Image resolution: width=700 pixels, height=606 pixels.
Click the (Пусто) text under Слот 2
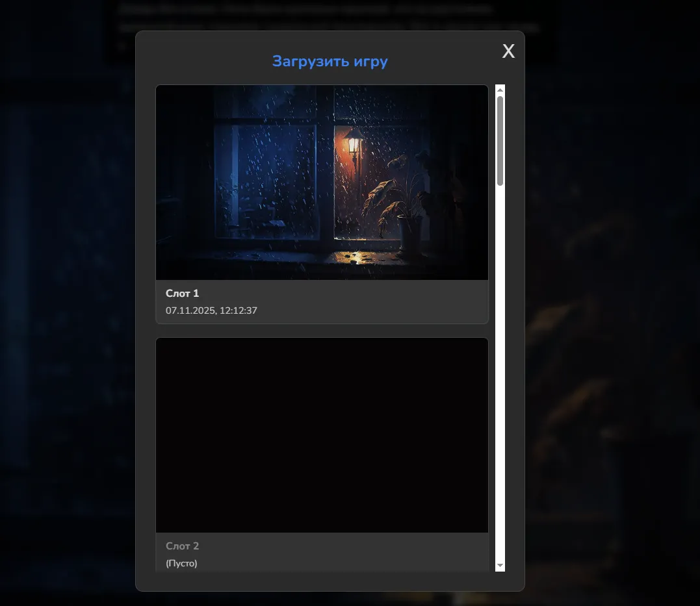tap(181, 563)
